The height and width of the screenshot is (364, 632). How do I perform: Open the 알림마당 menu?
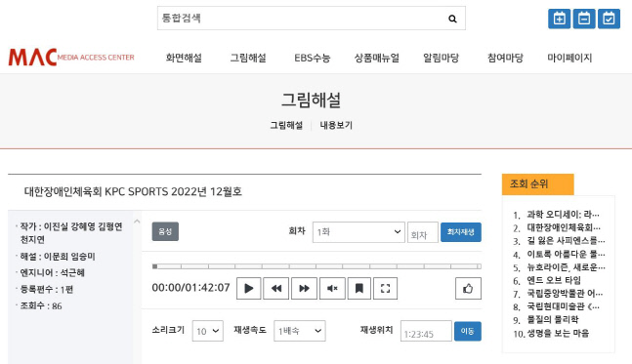coord(441,58)
